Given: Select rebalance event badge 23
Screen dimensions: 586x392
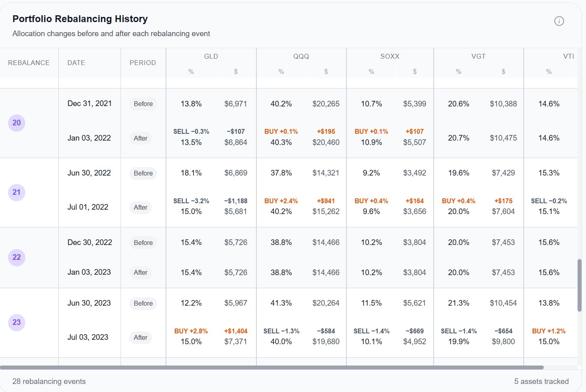Looking at the screenshot, I should (x=16, y=323).
